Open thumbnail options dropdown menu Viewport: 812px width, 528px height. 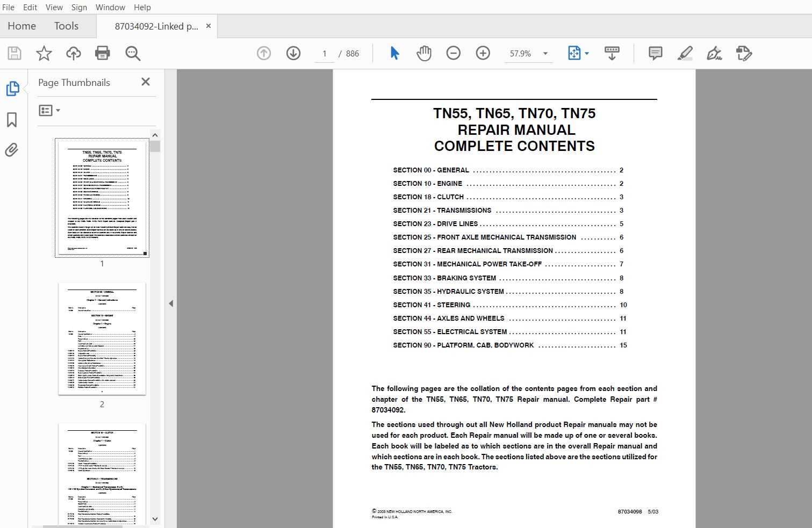tap(49, 111)
